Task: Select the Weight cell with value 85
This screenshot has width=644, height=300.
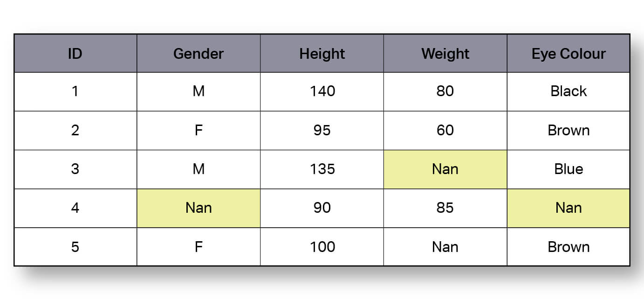Action: tap(445, 208)
